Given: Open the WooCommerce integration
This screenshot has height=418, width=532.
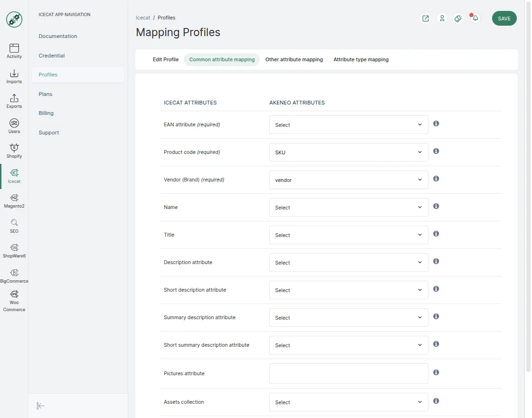Looking at the screenshot, I should point(14,300).
